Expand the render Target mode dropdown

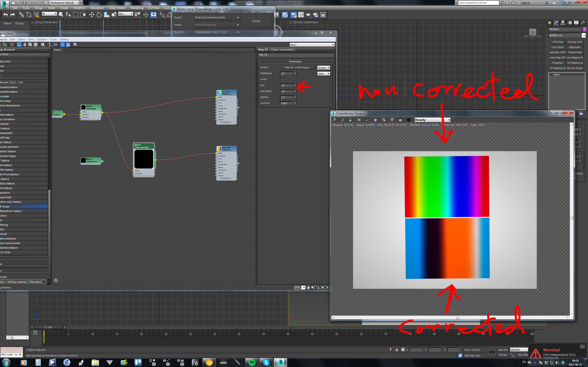(238, 17)
